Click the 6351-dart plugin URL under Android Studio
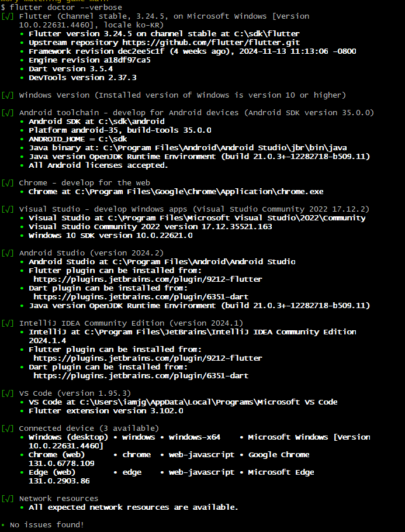 141,297
